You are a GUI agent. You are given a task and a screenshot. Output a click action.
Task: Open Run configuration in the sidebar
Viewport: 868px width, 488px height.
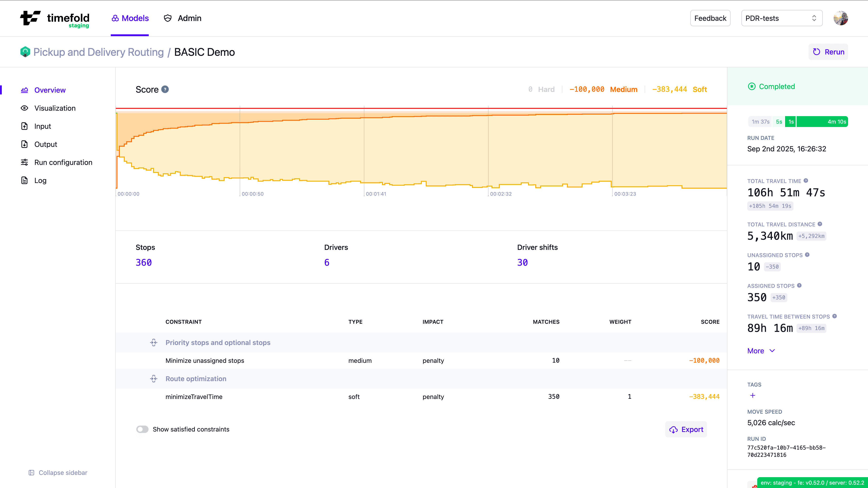pos(63,162)
